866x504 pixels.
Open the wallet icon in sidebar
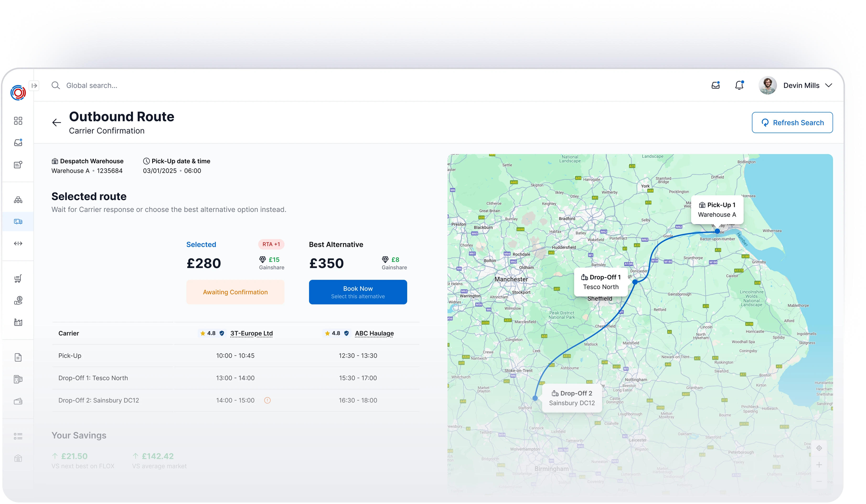pyautogui.click(x=18, y=401)
